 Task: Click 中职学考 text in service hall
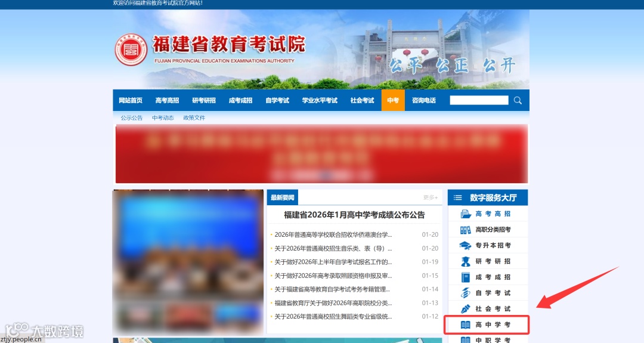[493, 340]
